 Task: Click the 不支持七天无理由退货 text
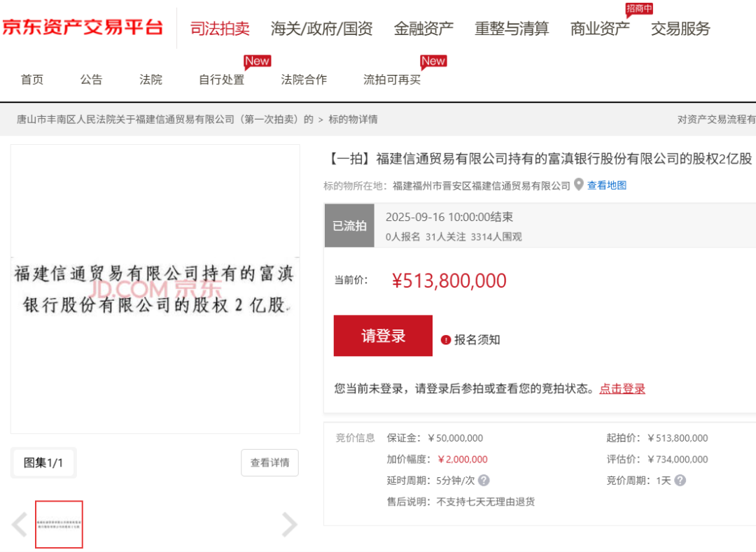[x=486, y=502]
